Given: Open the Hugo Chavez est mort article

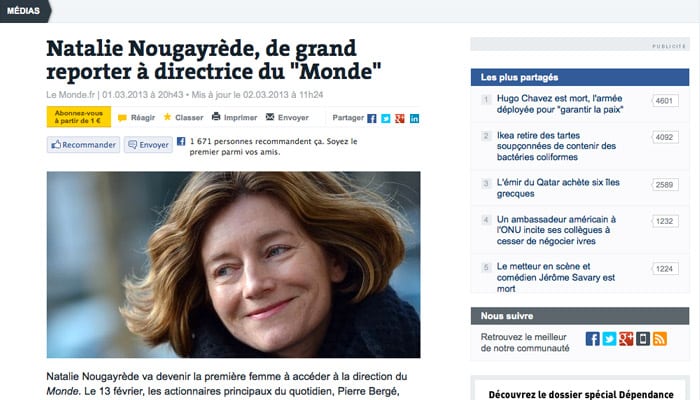Looking at the screenshot, I should pos(559,104).
